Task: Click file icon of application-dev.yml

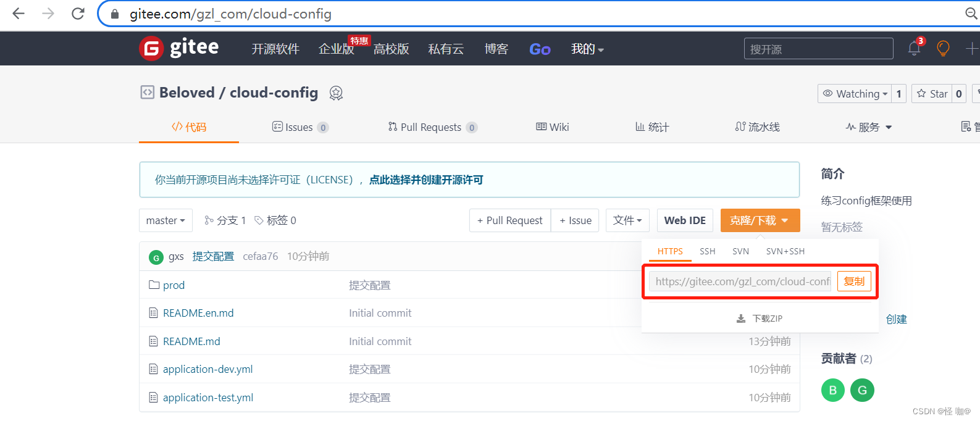Action: coord(153,369)
